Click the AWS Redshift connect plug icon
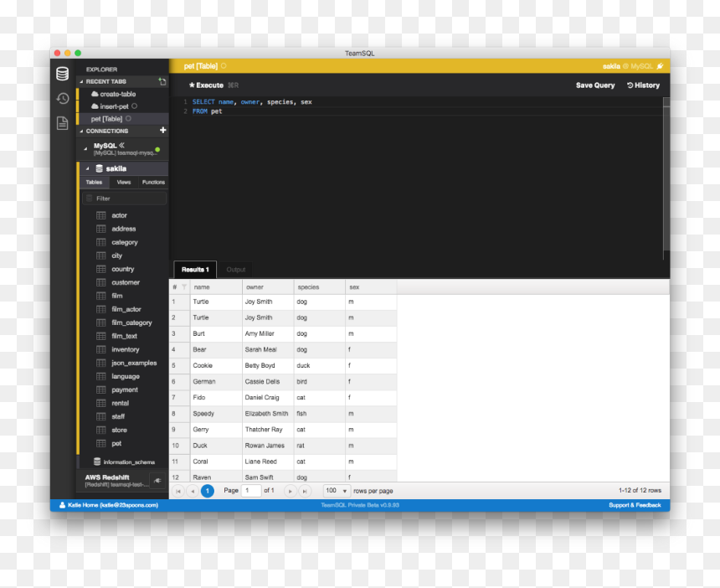The image size is (720, 588). [157, 481]
